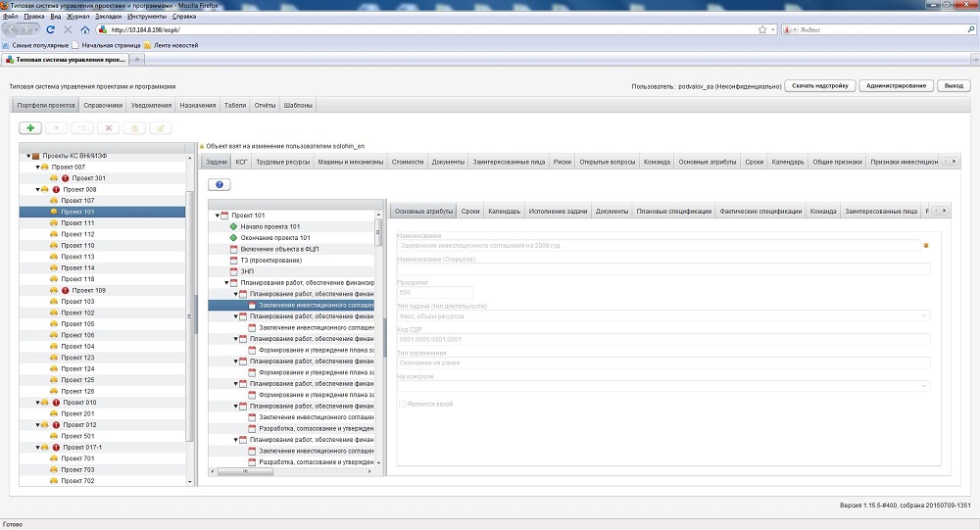Click the Приоритет input field

(434, 292)
